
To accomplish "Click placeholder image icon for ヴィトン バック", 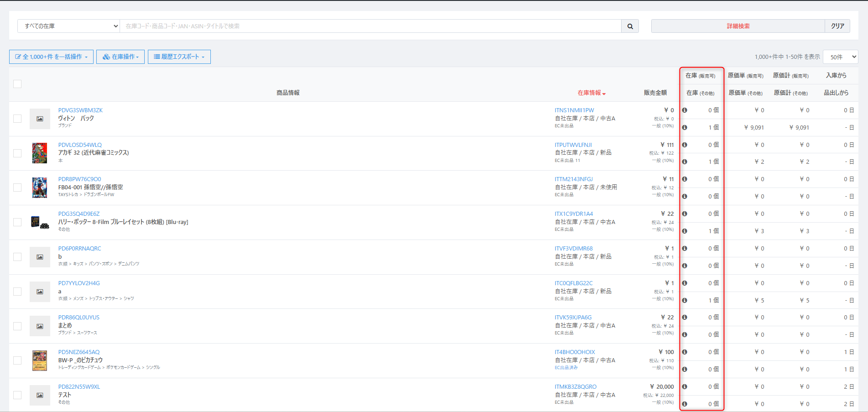I will [40, 119].
